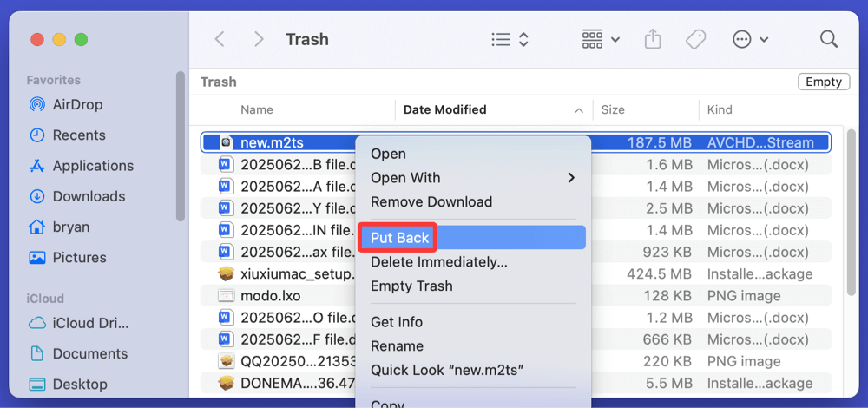Sort by the Date Modified column header
Image resolution: width=868 pixels, height=408 pixels.
pos(445,109)
